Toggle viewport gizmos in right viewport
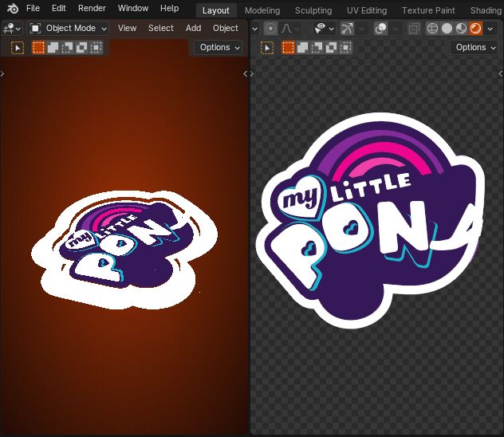Screen dimensions: 504x437 point(347,29)
